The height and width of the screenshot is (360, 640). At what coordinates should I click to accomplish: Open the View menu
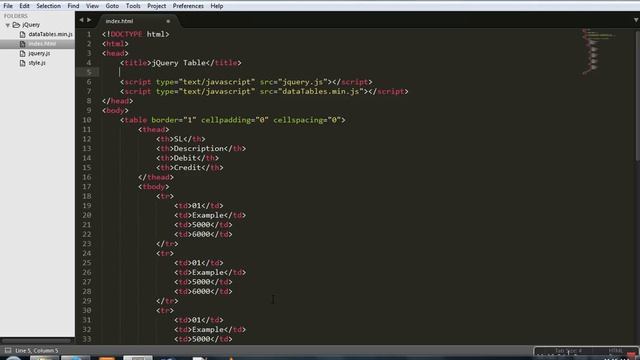pos(92,6)
